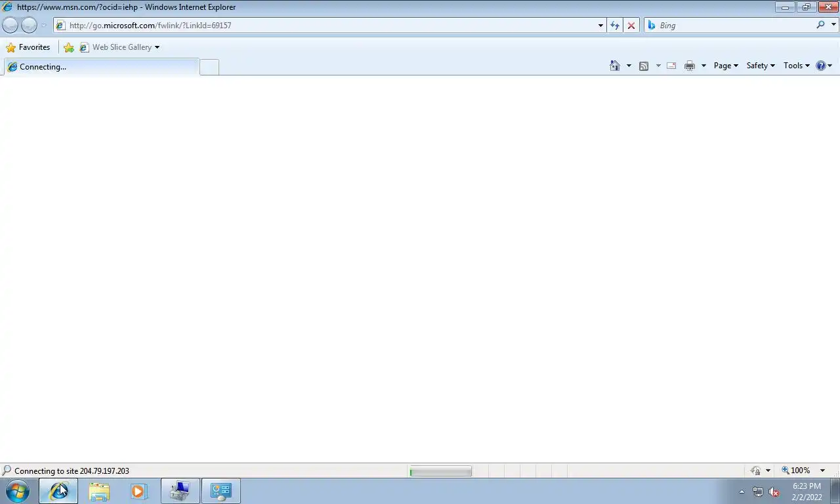Open a new tab with the blank tab button

pos(209,67)
